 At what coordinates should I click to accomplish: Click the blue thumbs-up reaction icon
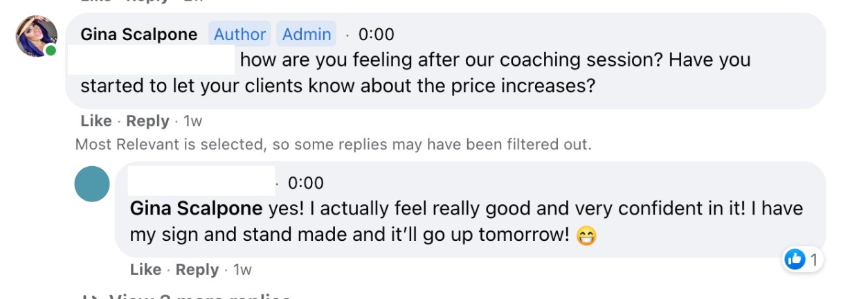tap(795, 260)
